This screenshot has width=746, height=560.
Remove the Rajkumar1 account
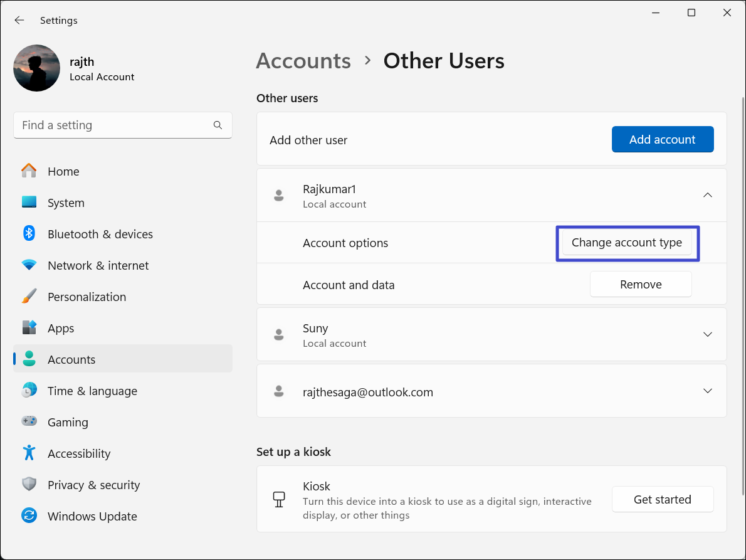(x=640, y=284)
